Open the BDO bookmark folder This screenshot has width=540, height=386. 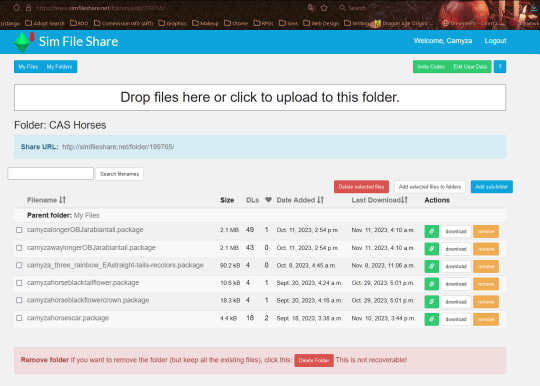tap(79, 23)
